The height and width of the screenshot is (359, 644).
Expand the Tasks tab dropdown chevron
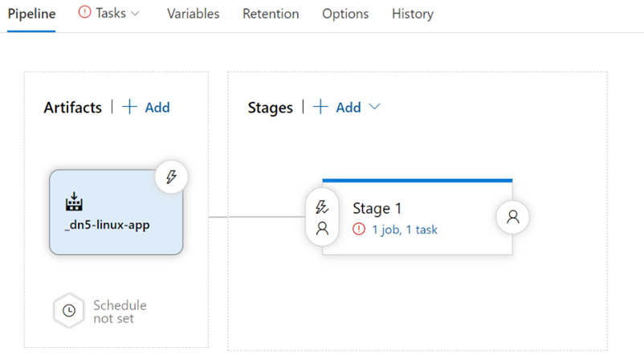pyautogui.click(x=135, y=14)
